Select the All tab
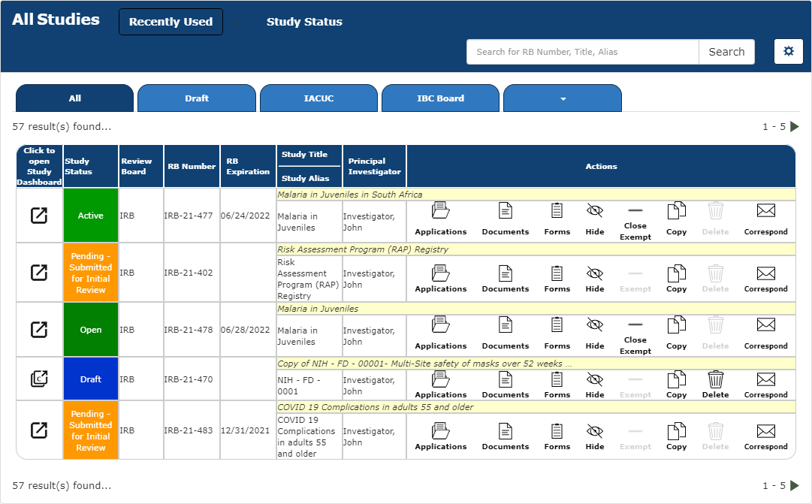The height and width of the screenshot is (504, 812). (x=75, y=98)
